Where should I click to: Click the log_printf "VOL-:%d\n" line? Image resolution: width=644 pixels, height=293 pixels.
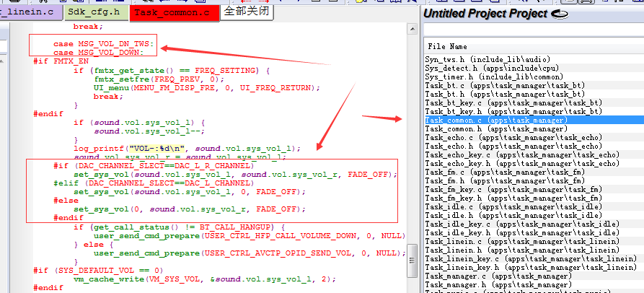188,149
